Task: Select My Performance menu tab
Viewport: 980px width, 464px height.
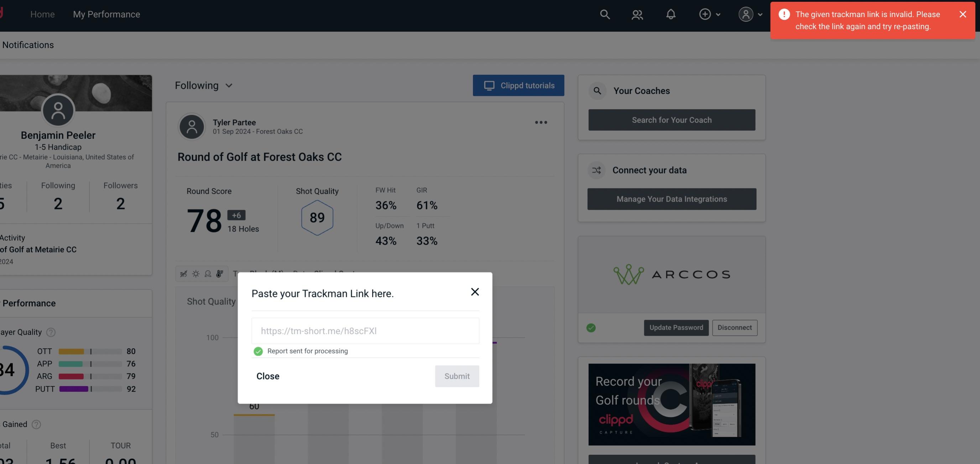Action: (106, 14)
